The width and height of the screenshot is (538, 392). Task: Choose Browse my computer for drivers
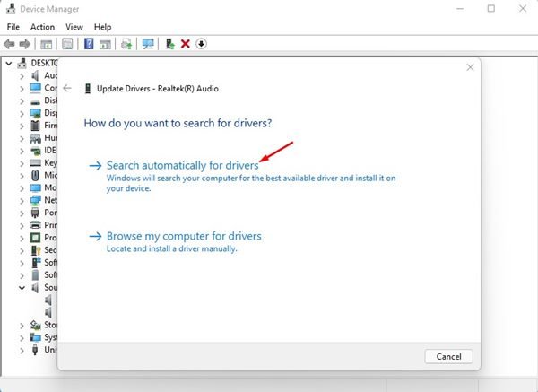coord(184,236)
